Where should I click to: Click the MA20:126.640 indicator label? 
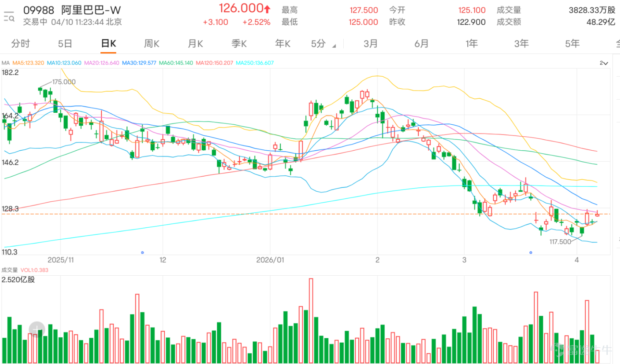[102, 63]
